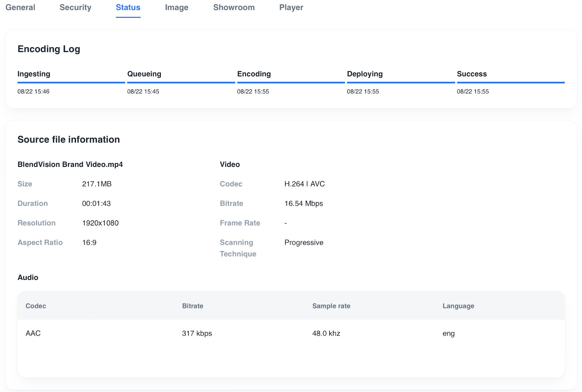Click the eng language value in Audio table
582x392 pixels.
pyautogui.click(x=449, y=333)
